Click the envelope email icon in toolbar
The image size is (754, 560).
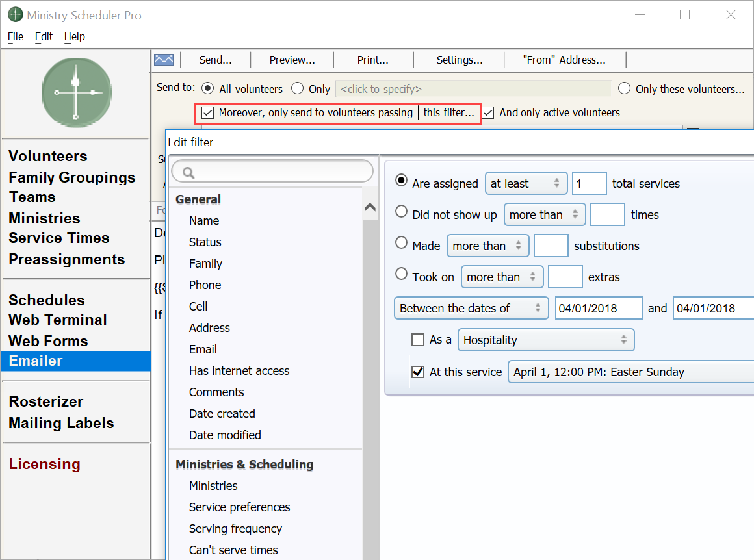coord(164,60)
